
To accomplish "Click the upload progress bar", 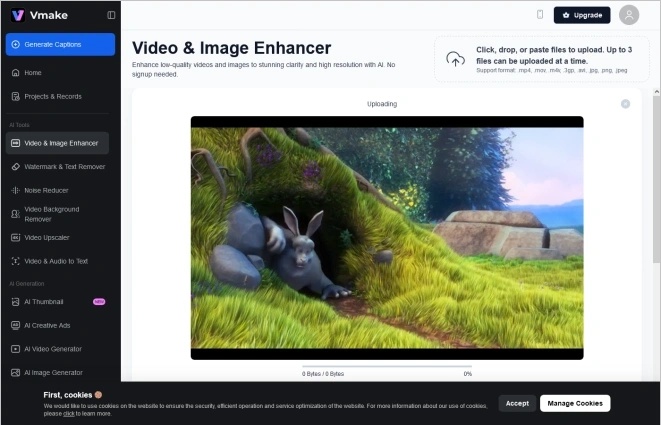I will (x=387, y=366).
